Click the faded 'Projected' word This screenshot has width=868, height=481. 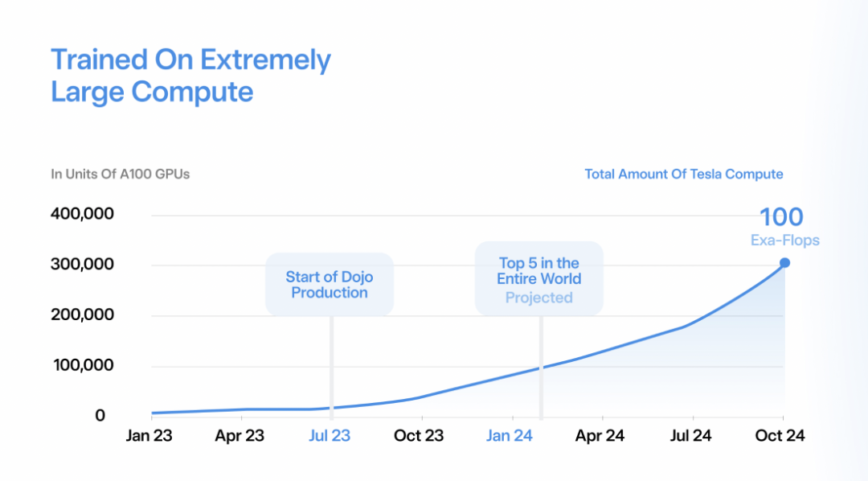[x=539, y=298]
